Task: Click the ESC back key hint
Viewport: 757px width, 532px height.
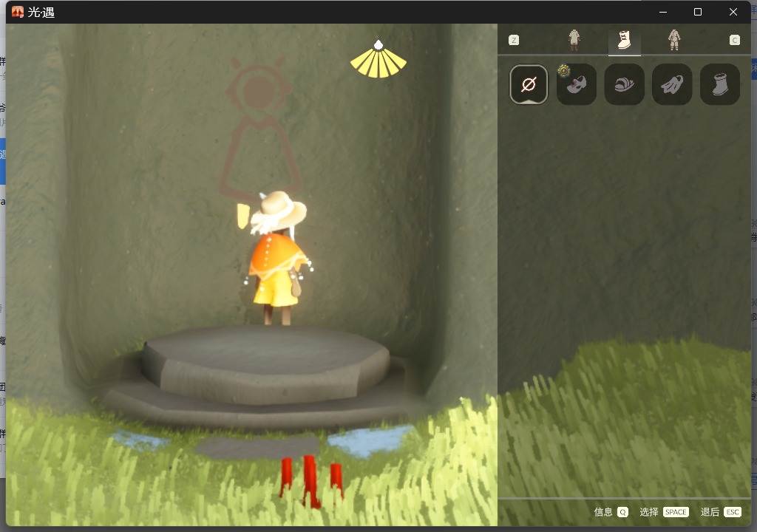Action: click(733, 512)
